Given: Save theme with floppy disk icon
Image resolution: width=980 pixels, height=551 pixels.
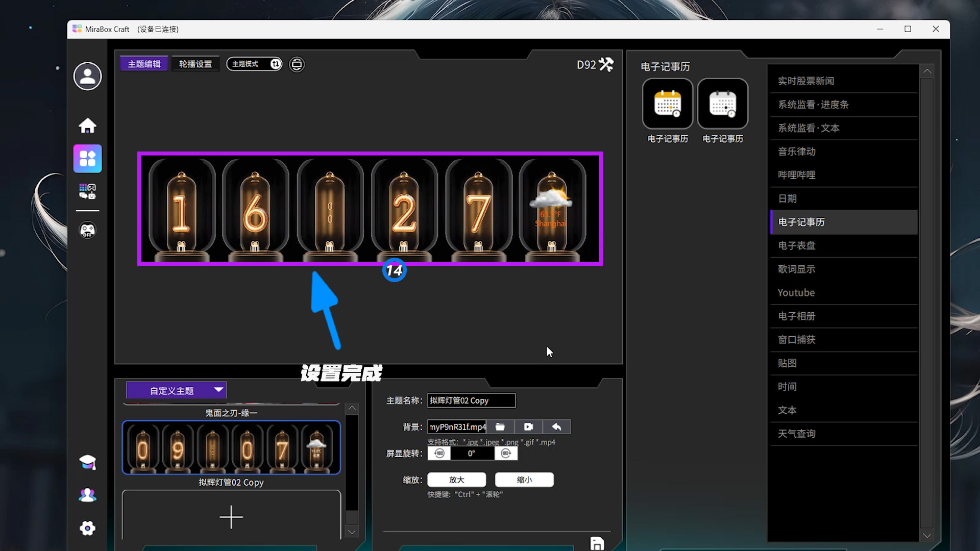Looking at the screenshot, I should 597,543.
